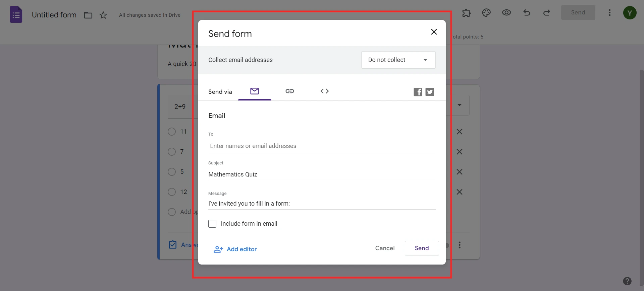This screenshot has width=644, height=291.
Task: Click the Message text field
Action: 322,204
